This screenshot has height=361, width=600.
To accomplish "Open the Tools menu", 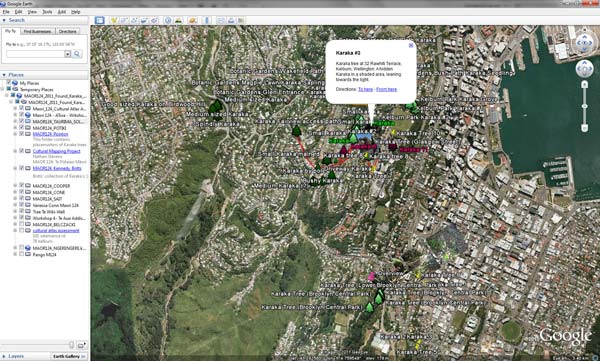I will coord(47,12).
